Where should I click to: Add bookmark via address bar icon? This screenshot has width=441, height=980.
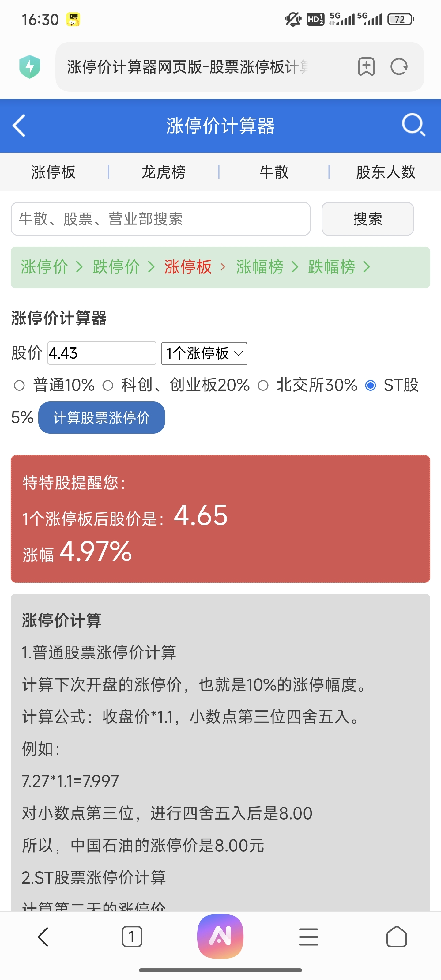(x=366, y=66)
